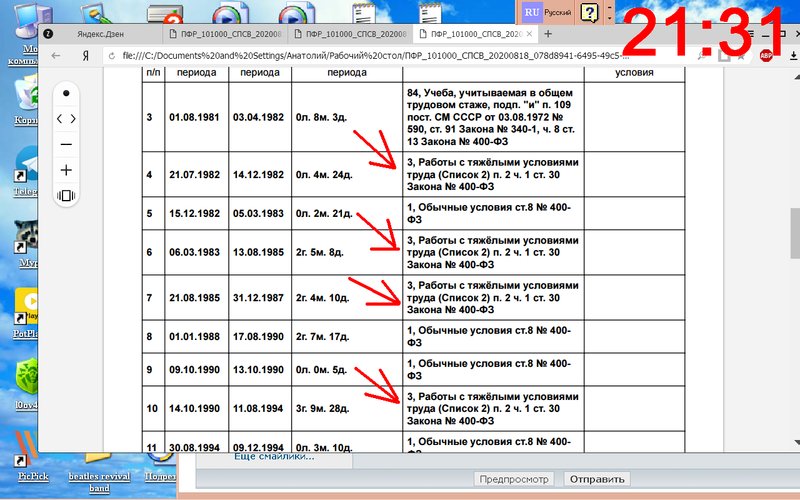Open the PotPlayer desktop shortcut
Viewport: 800px width, 500px height.
[25, 310]
